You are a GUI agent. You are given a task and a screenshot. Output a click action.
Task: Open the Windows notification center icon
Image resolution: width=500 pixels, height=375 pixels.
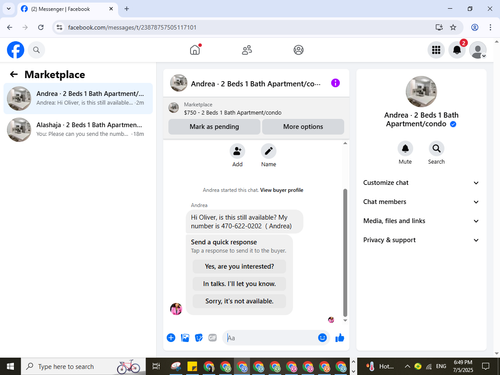click(486, 367)
